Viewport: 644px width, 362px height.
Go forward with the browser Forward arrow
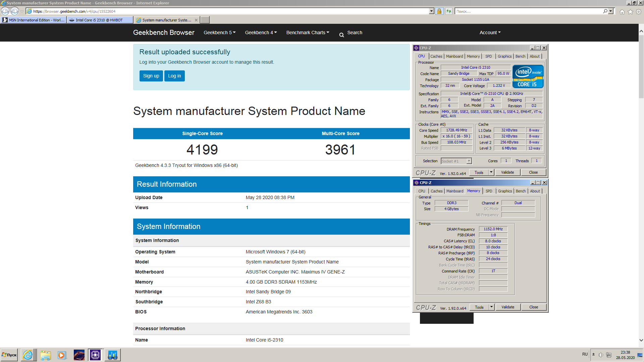pyautogui.click(x=14, y=11)
